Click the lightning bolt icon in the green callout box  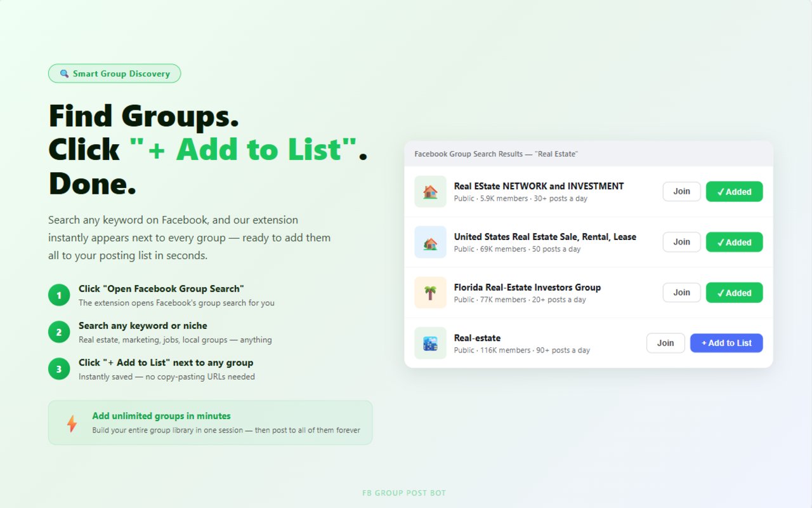point(71,422)
